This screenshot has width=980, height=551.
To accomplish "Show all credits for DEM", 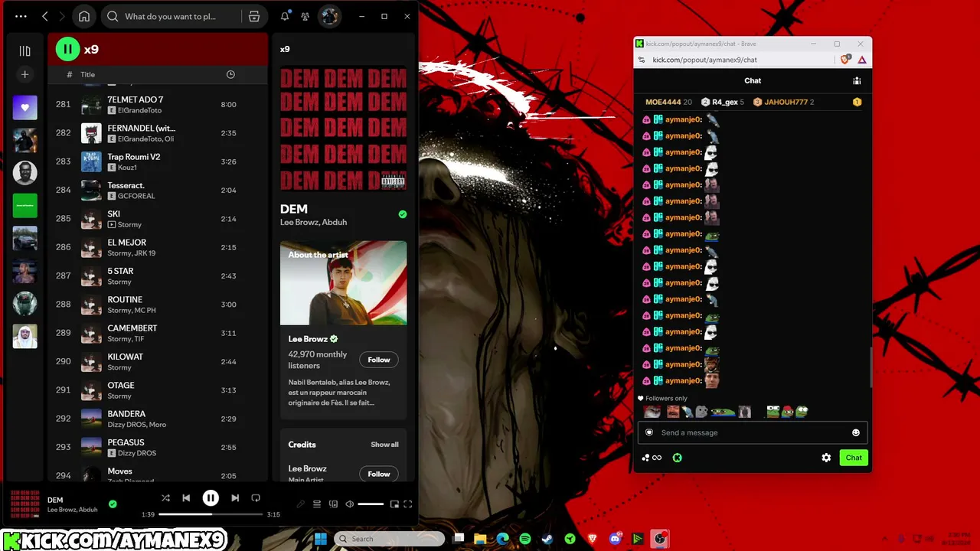I will [x=384, y=445].
